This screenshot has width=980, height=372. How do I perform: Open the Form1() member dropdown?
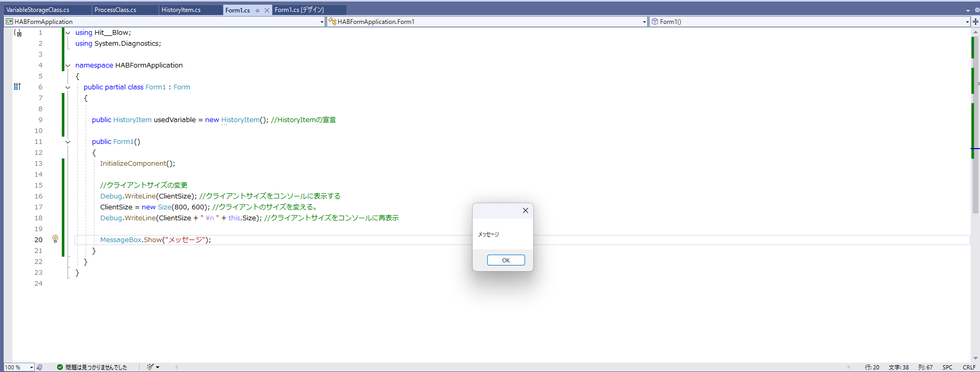pos(967,22)
